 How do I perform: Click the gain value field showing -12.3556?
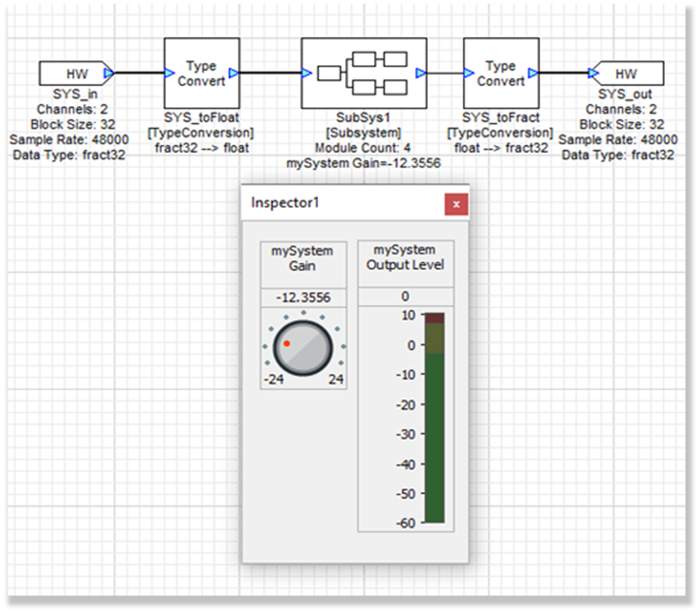pos(302,297)
